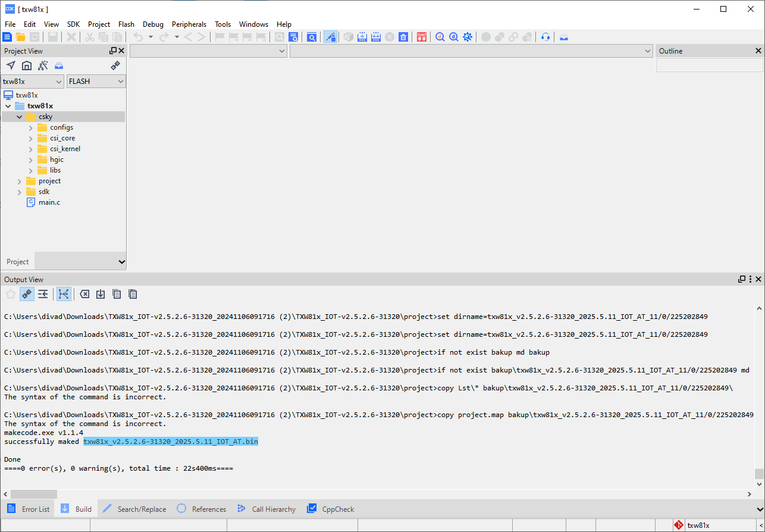Select the txw81x workspace root node
Image resolution: width=765 pixels, height=532 pixels.
(x=27, y=95)
